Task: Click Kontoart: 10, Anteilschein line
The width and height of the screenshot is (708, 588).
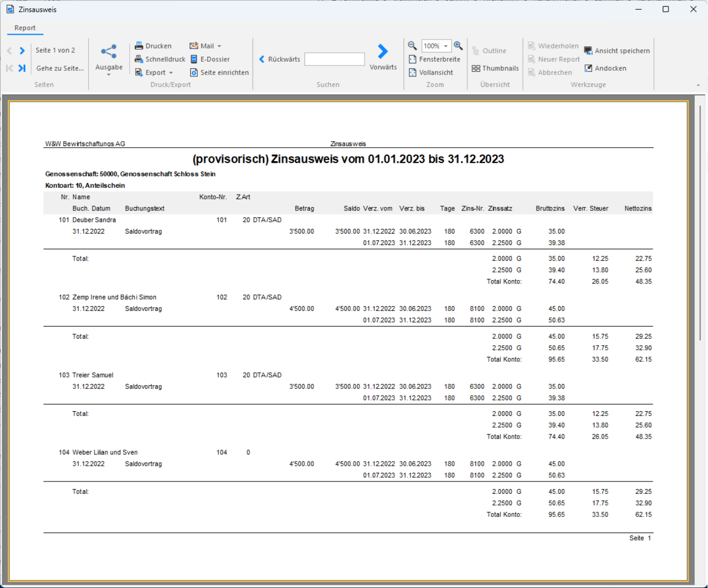Action: tap(85, 186)
